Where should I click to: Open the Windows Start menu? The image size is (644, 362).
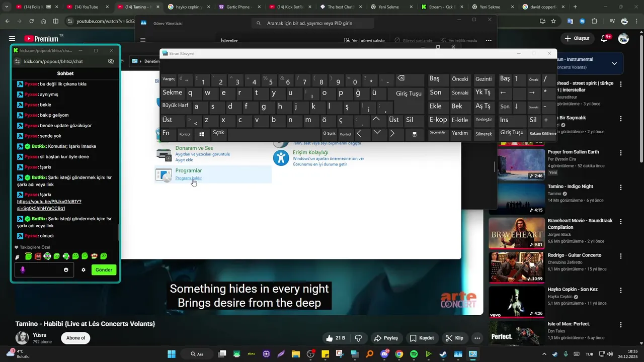click(x=171, y=354)
